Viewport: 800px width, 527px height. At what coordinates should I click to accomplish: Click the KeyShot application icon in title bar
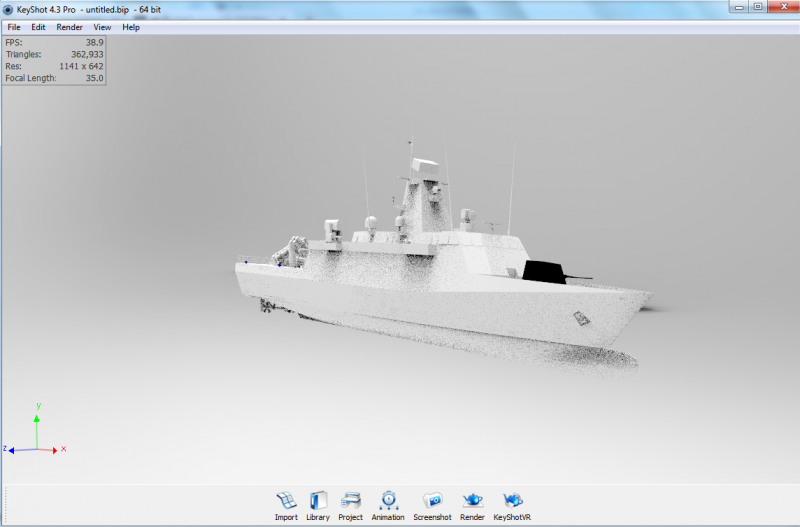pos(8,10)
